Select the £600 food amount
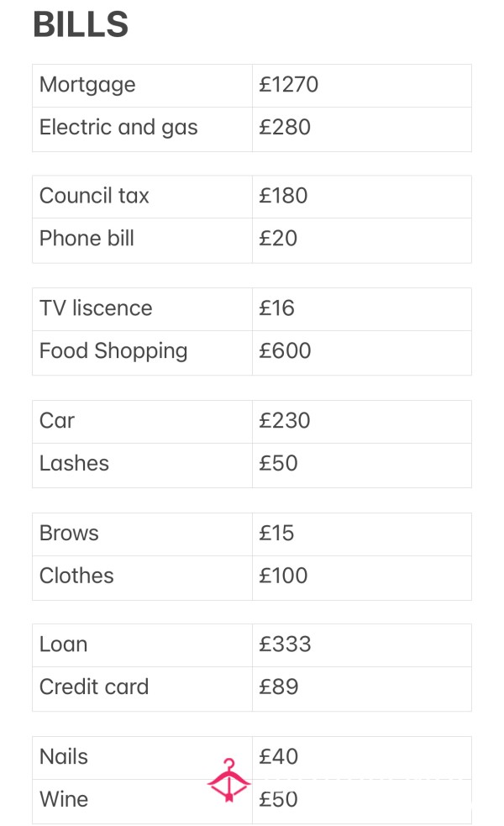 pos(285,351)
